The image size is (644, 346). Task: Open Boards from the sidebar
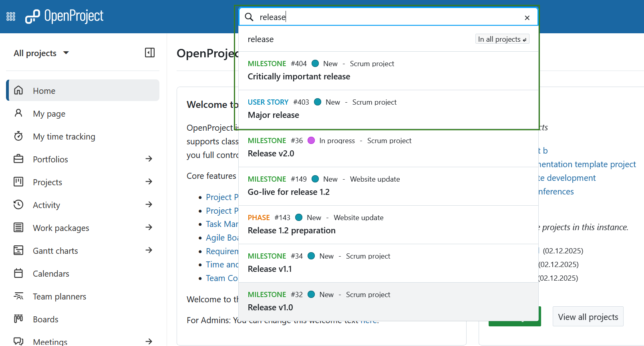pyautogui.click(x=83, y=319)
